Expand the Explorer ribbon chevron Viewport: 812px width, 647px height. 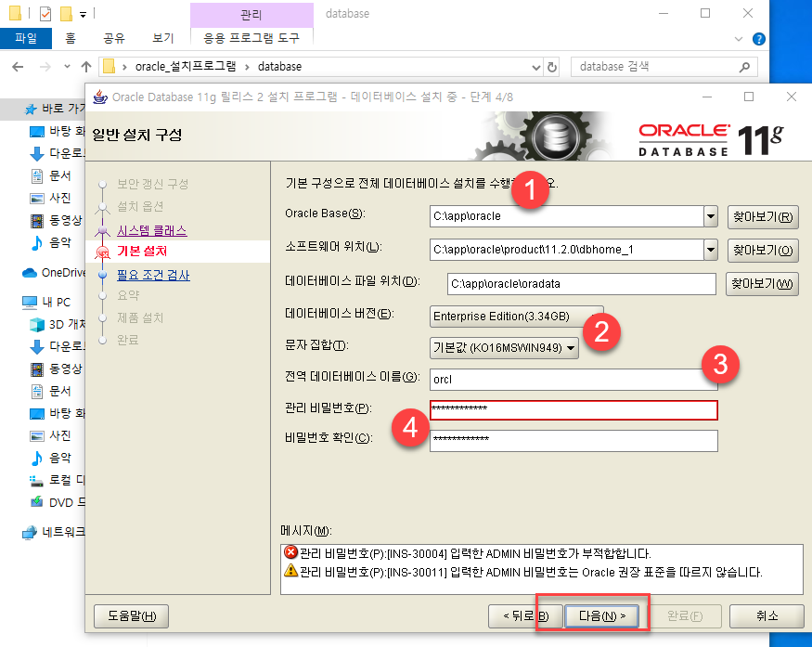coord(739,39)
